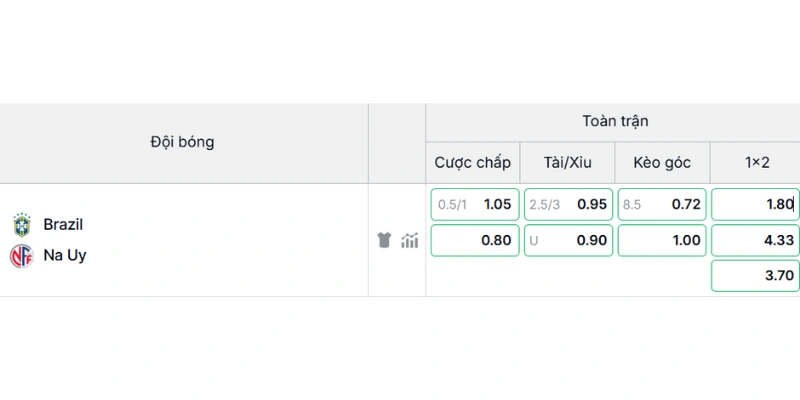
Task: Click the Kèo góc column header
Action: click(662, 163)
